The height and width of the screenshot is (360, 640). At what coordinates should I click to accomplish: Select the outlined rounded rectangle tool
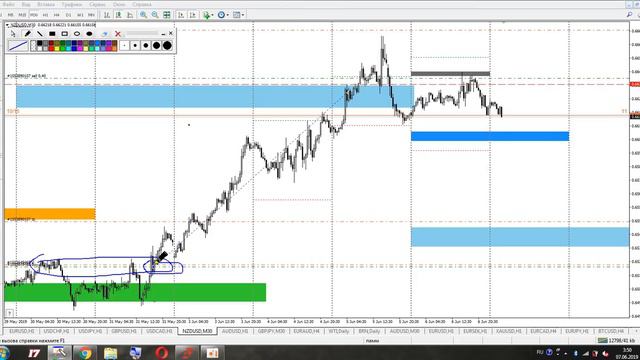[x=64, y=34]
